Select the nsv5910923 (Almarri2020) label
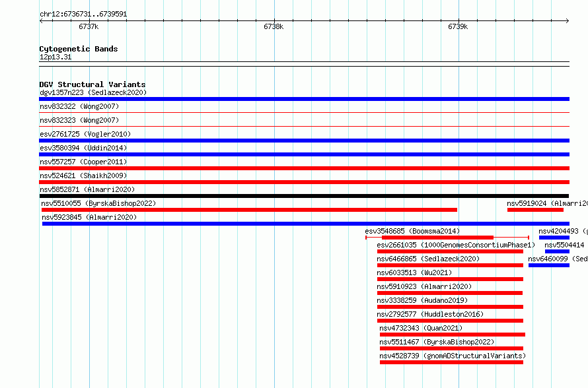Viewport: 588px width, 388px height. point(424,286)
